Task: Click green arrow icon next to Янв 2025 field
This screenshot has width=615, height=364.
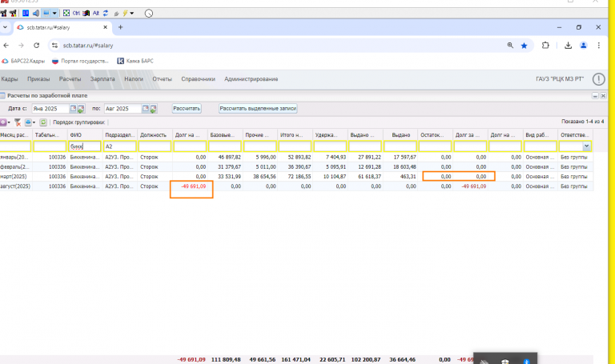Action: (x=81, y=109)
